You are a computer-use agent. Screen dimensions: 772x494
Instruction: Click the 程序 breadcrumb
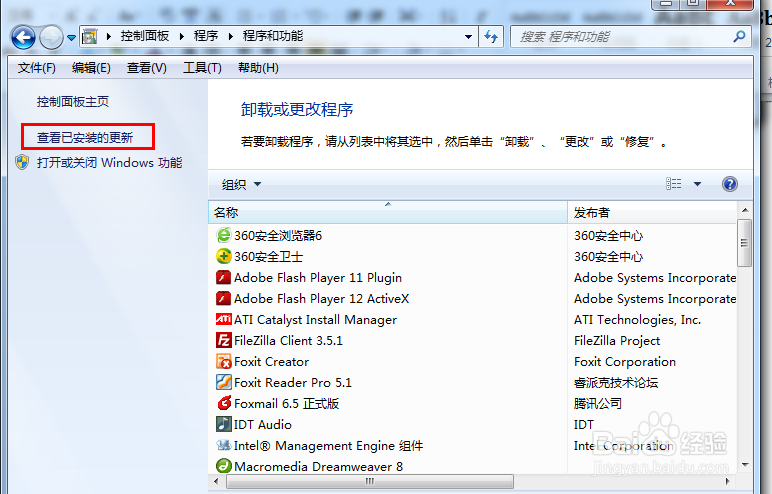coord(206,36)
